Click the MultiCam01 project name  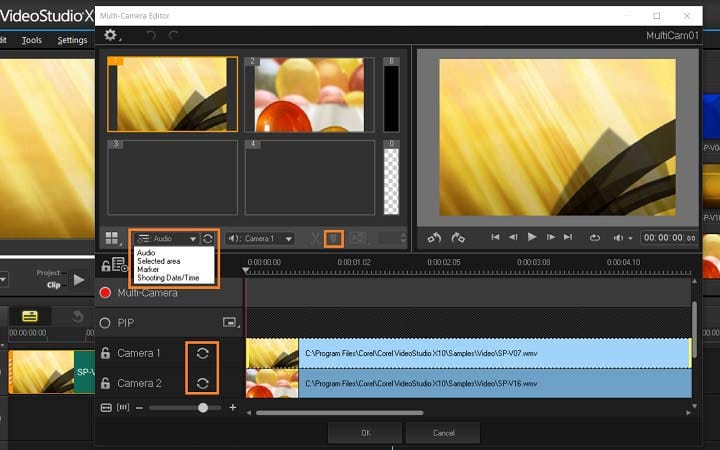tap(672, 35)
